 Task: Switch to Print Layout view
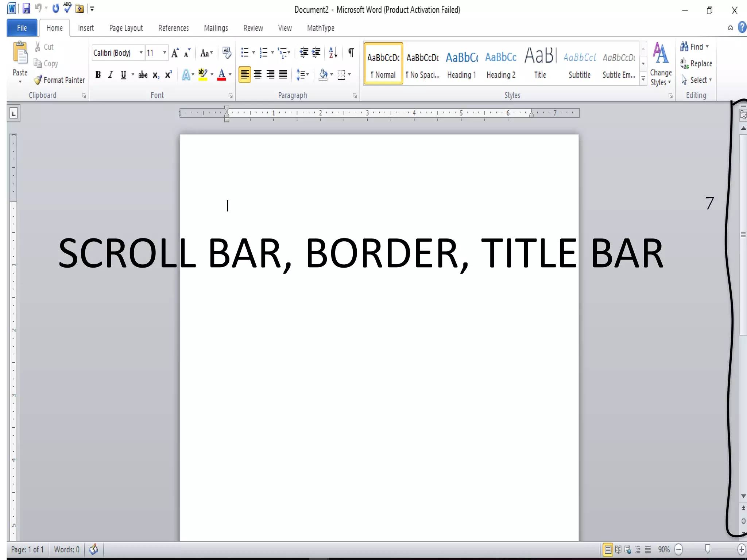click(x=608, y=549)
